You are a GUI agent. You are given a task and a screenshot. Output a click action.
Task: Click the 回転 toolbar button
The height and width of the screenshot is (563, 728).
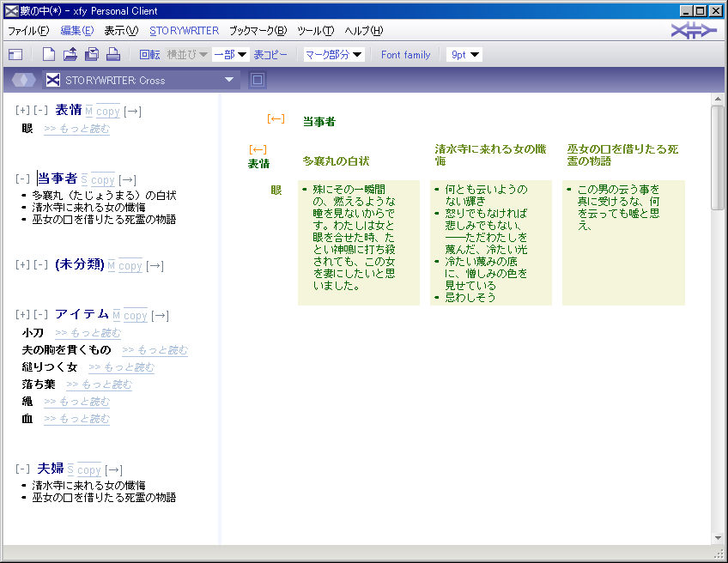(x=149, y=55)
